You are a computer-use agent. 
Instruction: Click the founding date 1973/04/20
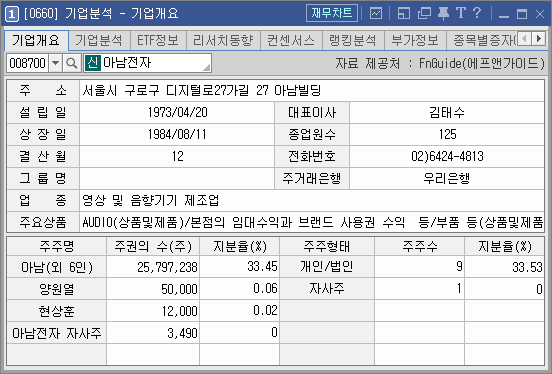(x=177, y=113)
